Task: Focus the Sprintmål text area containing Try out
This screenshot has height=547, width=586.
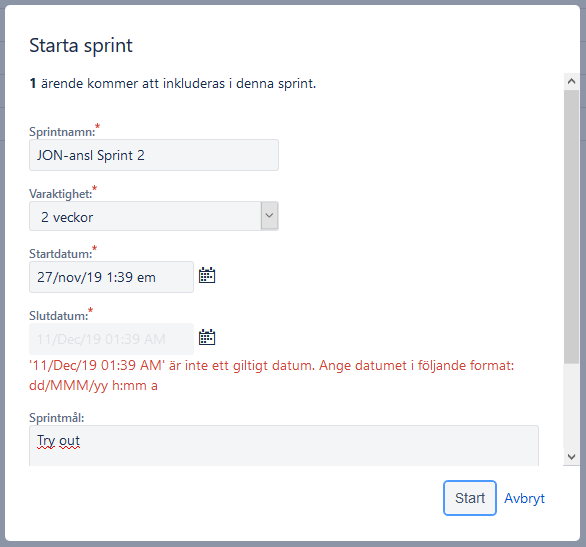Action: tap(284, 445)
